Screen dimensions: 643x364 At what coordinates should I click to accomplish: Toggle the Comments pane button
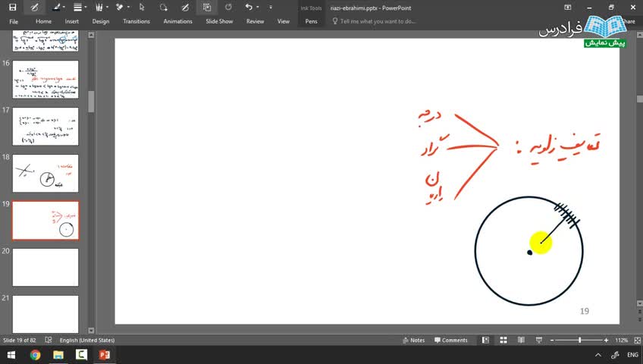point(450,340)
